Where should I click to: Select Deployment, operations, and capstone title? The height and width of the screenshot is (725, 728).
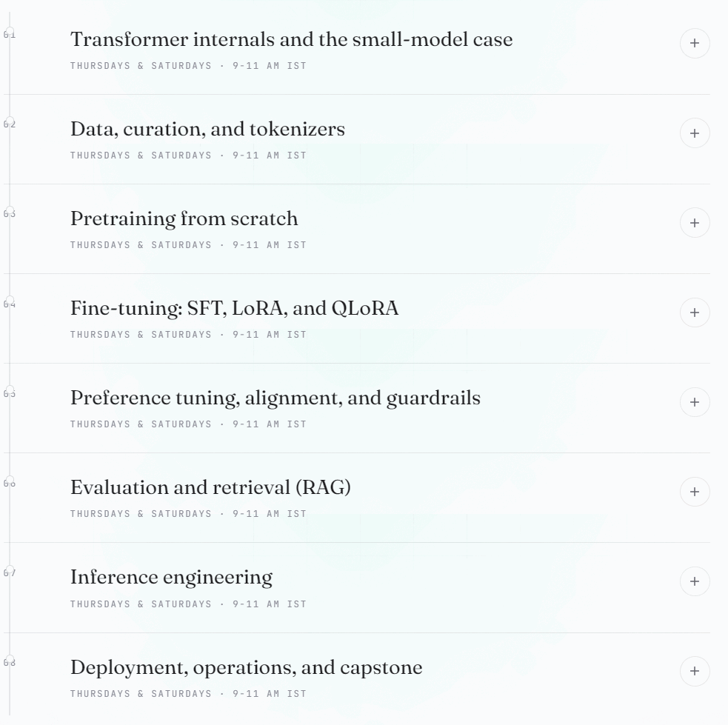point(247,667)
